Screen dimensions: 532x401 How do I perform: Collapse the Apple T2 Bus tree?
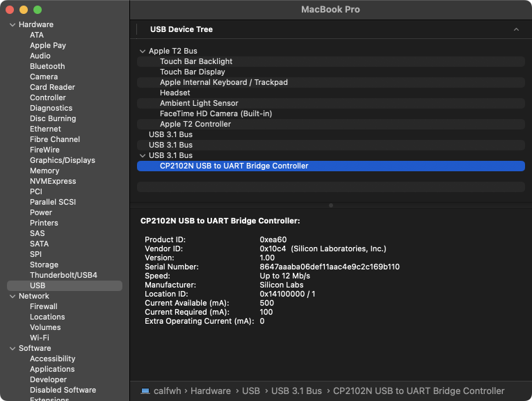click(x=143, y=52)
